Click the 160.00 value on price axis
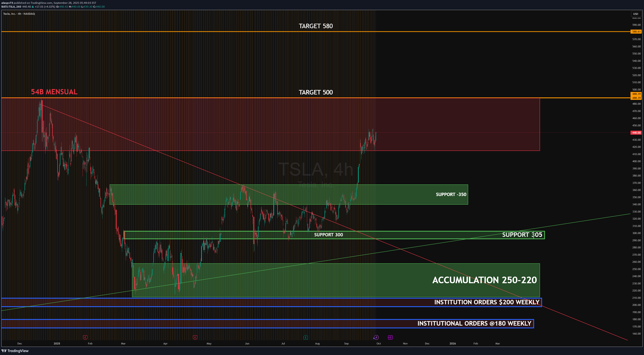This screenshot has width=644, height=355. point(637,334)
